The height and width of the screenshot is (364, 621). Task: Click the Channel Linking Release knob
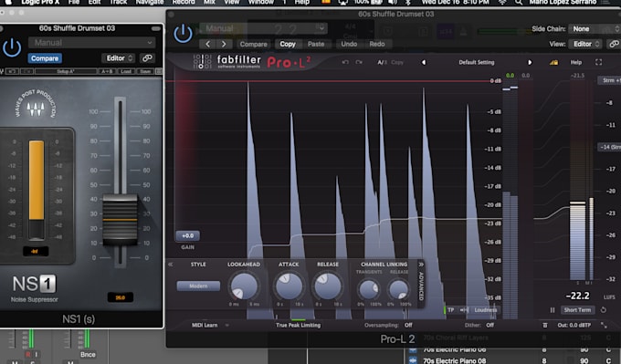pos(398,289)
